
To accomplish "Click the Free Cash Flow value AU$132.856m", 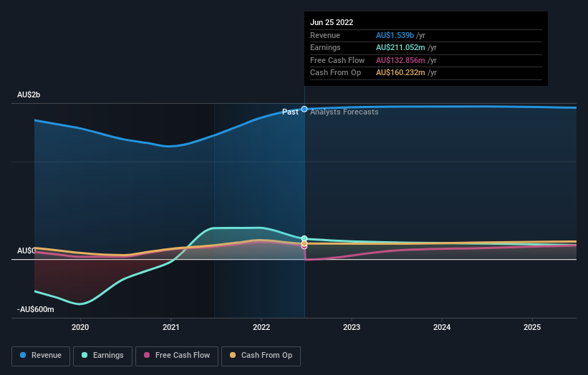I will click(400, 60).
